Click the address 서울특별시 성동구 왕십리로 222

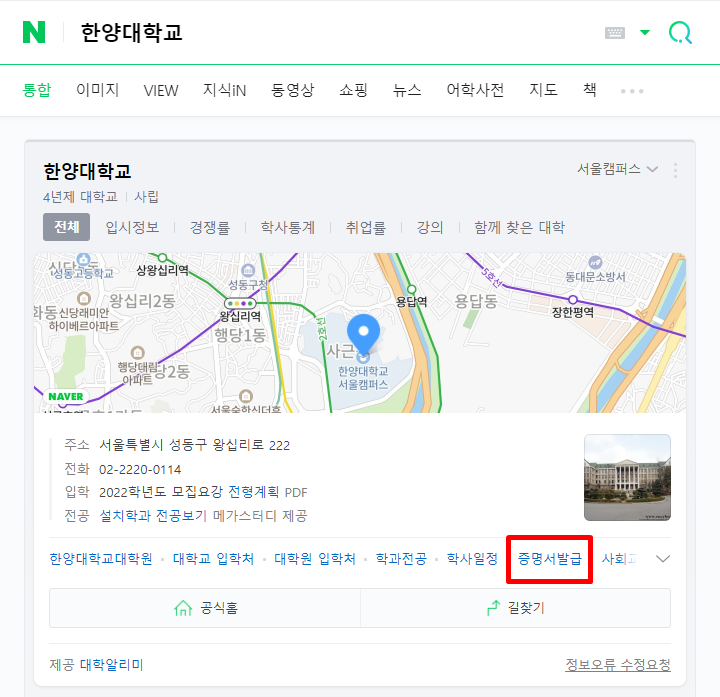click(x=195, y=445)
